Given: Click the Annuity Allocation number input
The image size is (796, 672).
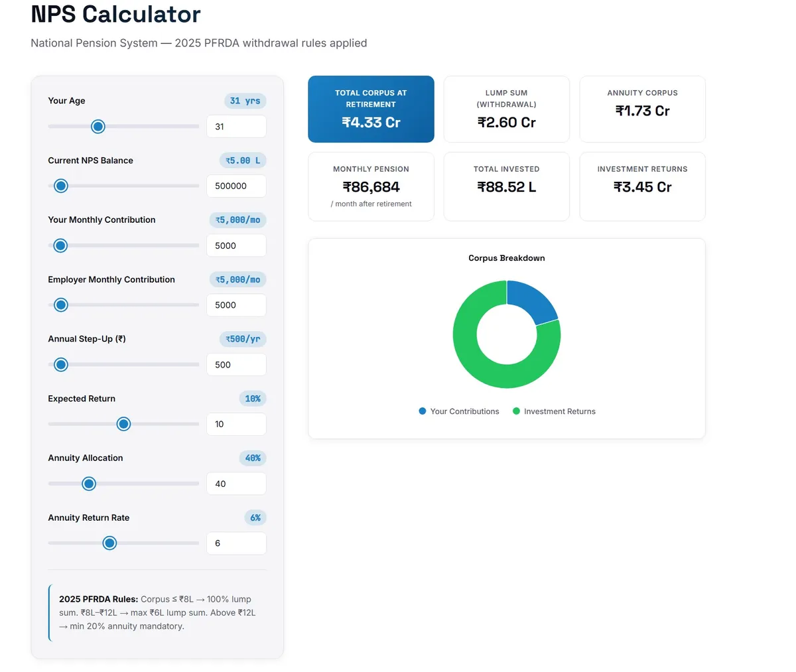Looking at the screenshot, I should click(x=236, y=484).
